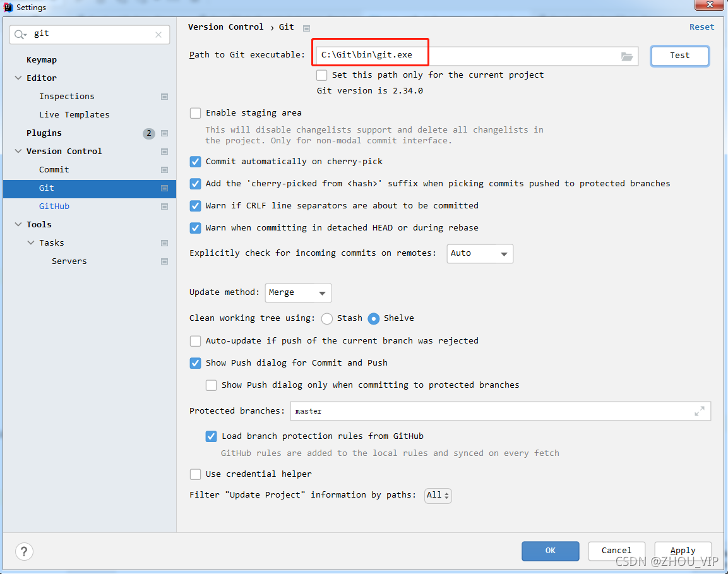Check Show Push dialog only for protected branches
Image resolution: width=728 pixels, height=574 pixels.
[x=212, y=385]
